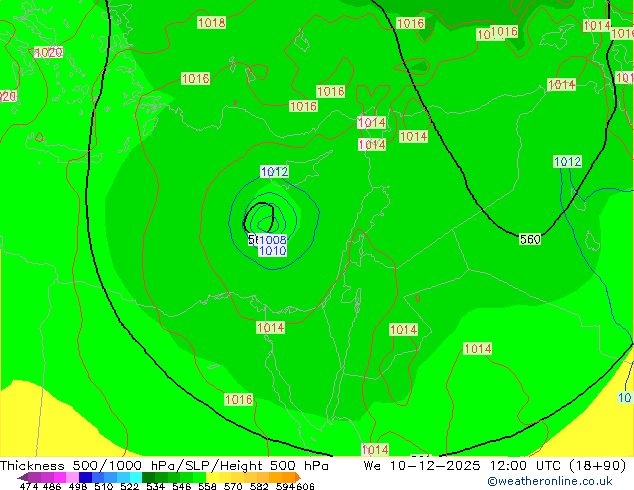Open the weatheronline.co.uk copyright link
Viewport: 634px width, 490px height.
pos(550,481)
